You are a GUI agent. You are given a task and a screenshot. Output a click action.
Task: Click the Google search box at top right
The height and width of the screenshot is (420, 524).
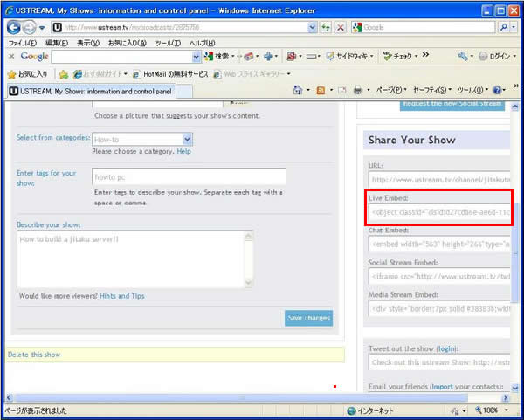click(424, 27)
